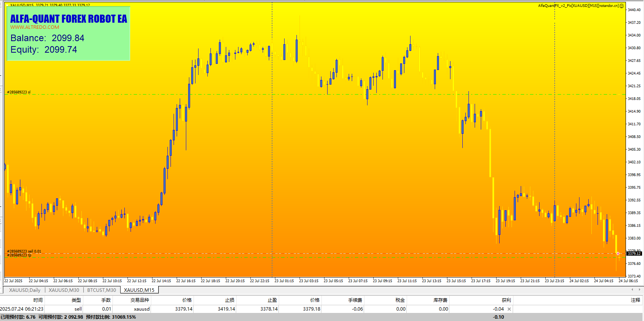Open the WWW.ALTREDO.COM link

pos(35,27)
